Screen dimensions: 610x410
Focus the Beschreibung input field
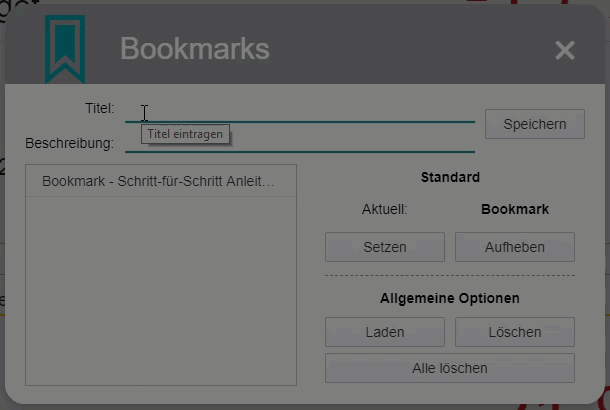[x=300, y=142]
